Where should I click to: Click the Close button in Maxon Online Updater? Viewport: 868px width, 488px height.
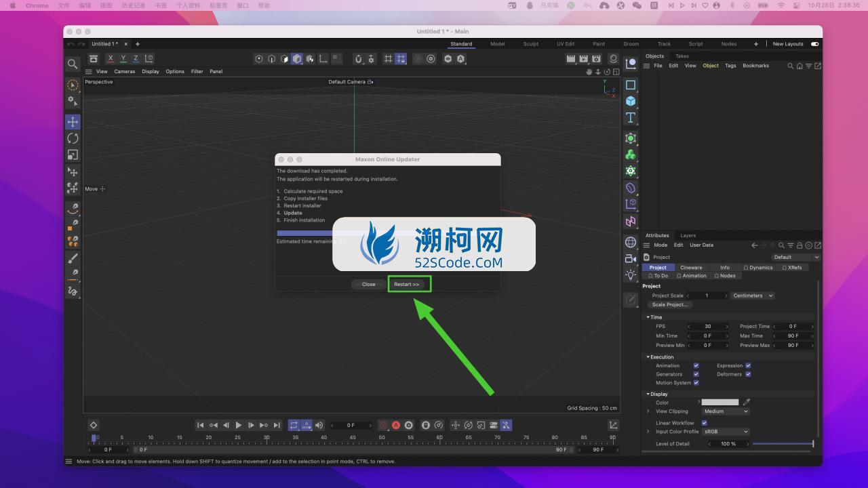[x=368, y=284]
